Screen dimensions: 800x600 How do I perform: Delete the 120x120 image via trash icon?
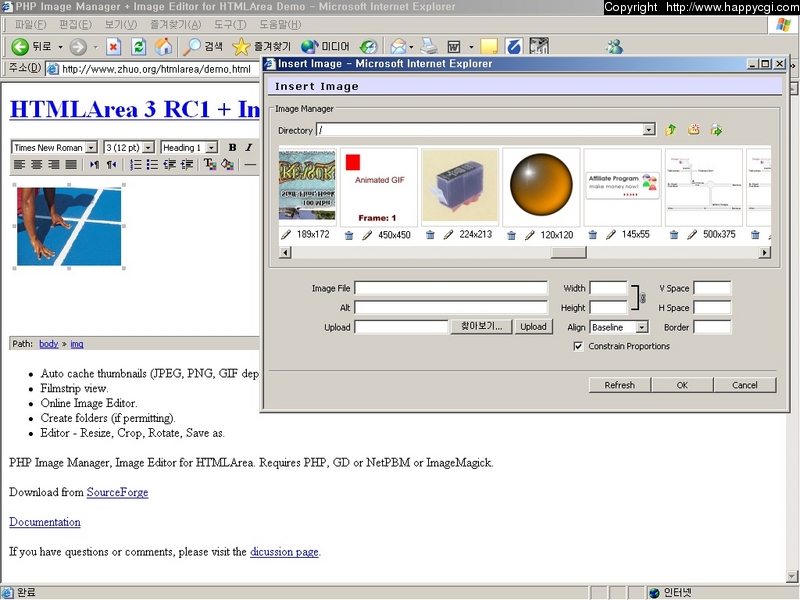(511, 235)
